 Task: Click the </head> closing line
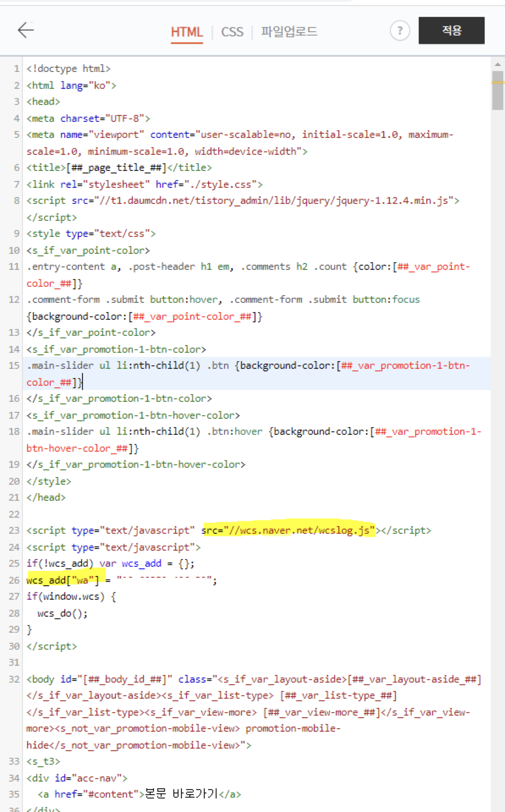point(46,497)
